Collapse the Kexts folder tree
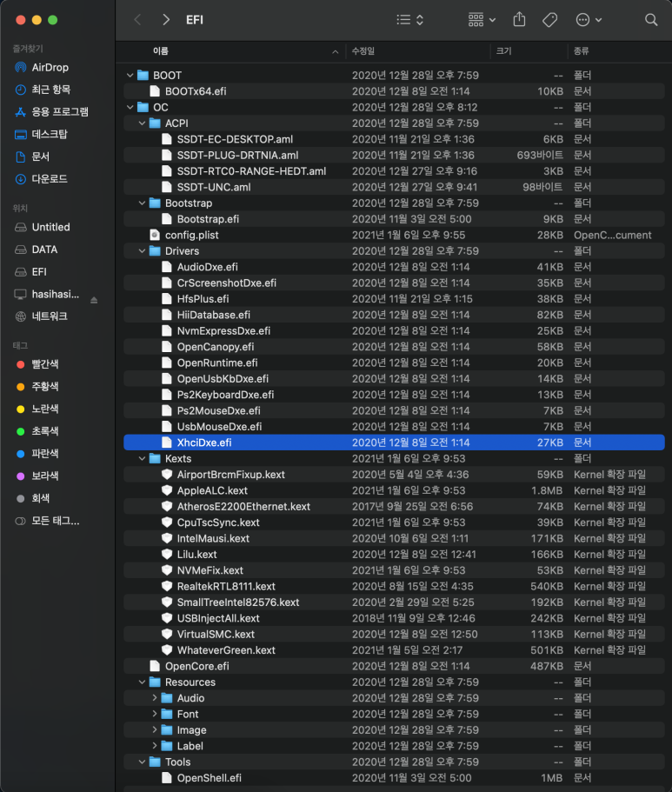The height and width of the screenshot is (792, 672). [142, 458]
